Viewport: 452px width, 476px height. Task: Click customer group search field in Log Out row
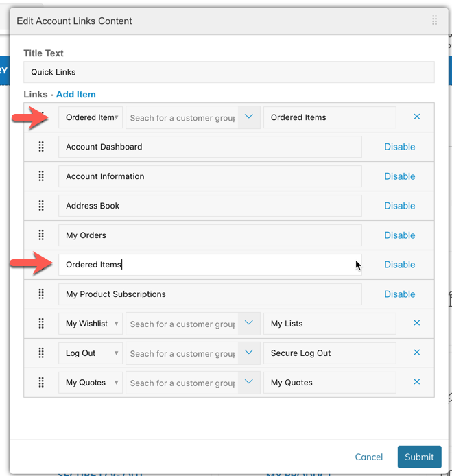coord(182,353)
